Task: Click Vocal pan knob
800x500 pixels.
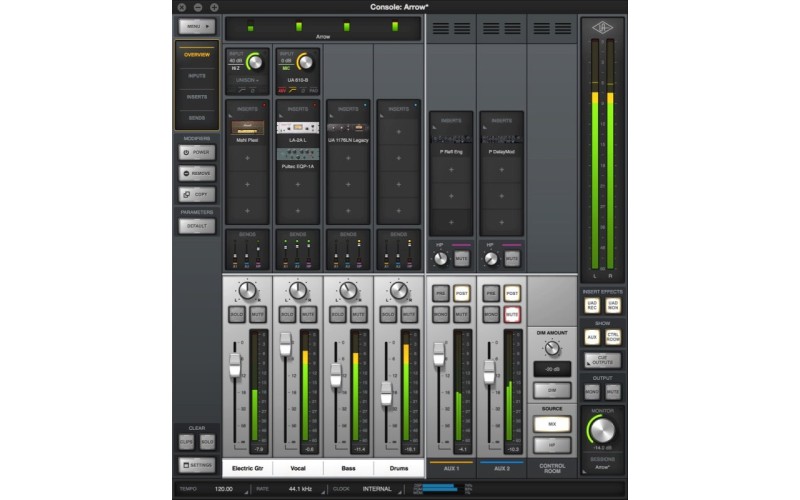Action: click(x=298, y=290)
